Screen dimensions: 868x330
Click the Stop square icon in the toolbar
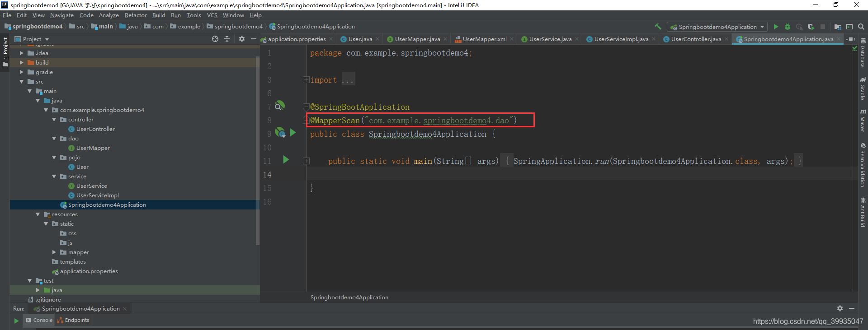point(823,27)
